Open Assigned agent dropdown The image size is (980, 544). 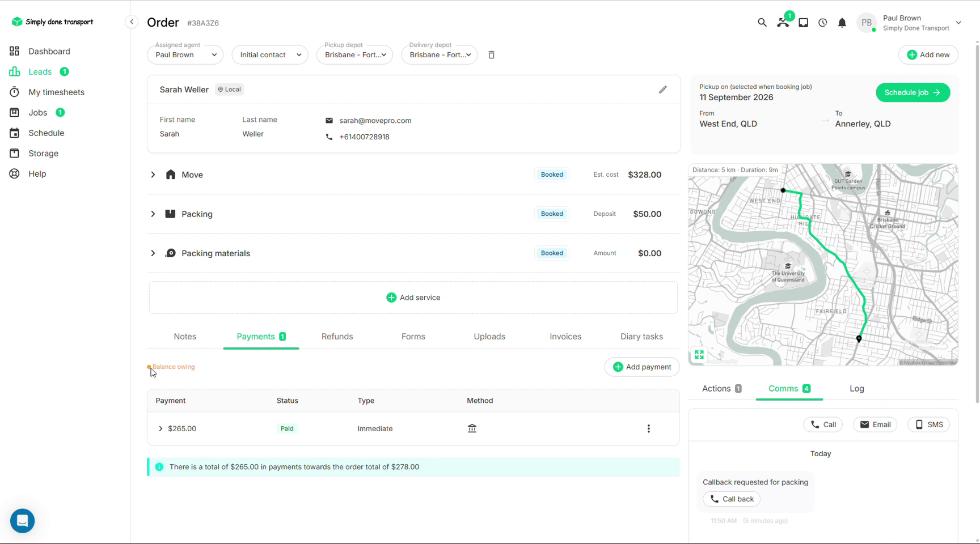tap(185, 55)
